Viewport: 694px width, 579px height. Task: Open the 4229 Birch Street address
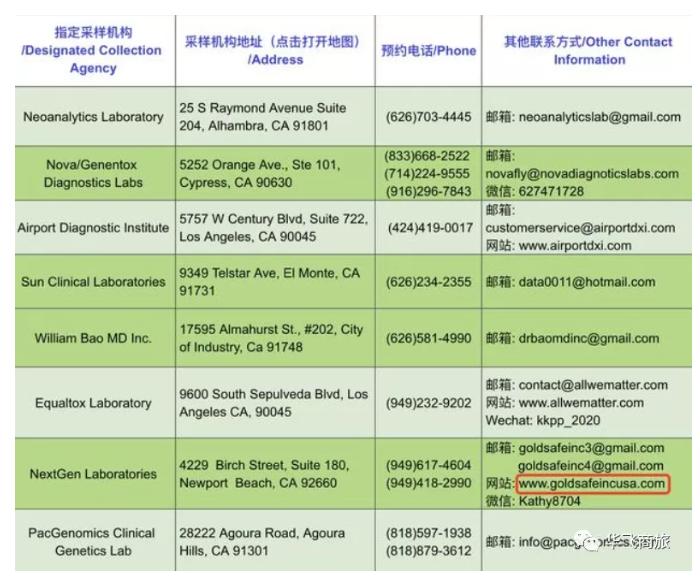coord(264,474)
